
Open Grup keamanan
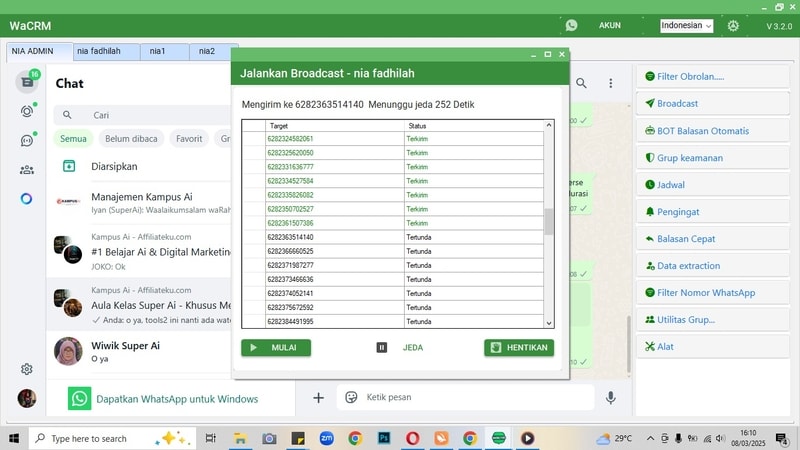[x=713, y=158]
